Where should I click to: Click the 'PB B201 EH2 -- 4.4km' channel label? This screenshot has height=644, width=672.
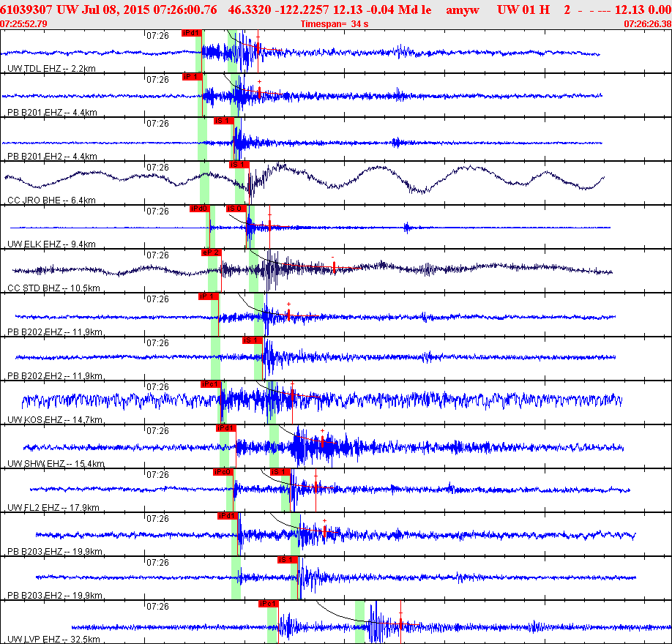pyautogui.click(x=52, y=157)
